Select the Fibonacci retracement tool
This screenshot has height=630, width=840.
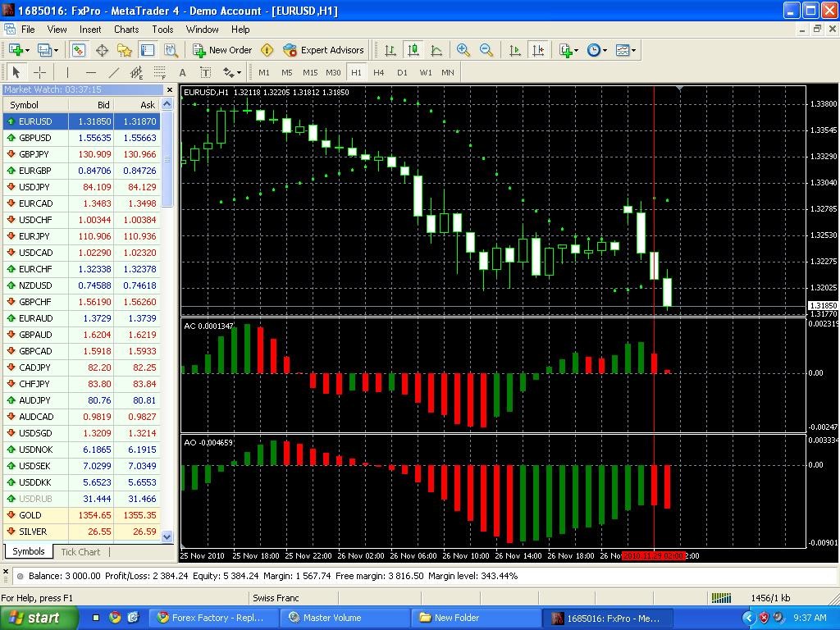pyautogui.click(x=159, y=72)
